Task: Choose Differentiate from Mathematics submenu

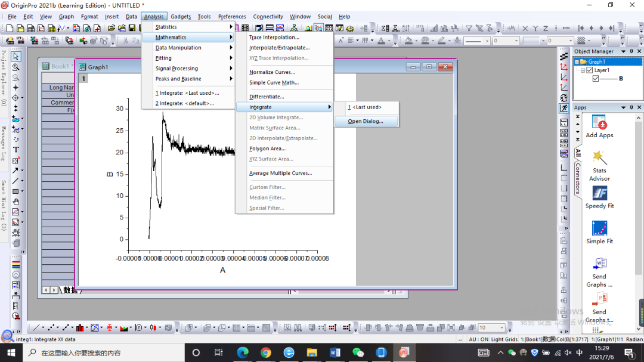Action: coord(267,97)
